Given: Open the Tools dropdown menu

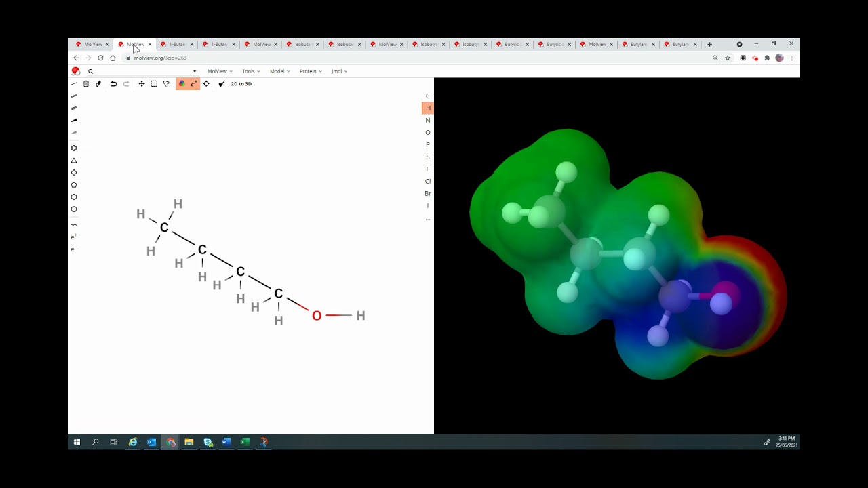Looking at the screenshot, I should 251,71.
